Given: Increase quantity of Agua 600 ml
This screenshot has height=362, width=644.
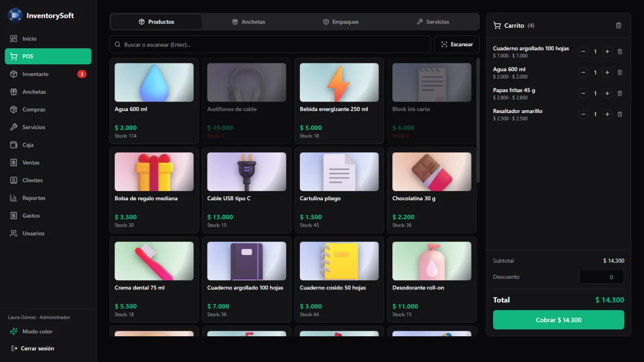Looking at the screenshot, I should 607,73.
